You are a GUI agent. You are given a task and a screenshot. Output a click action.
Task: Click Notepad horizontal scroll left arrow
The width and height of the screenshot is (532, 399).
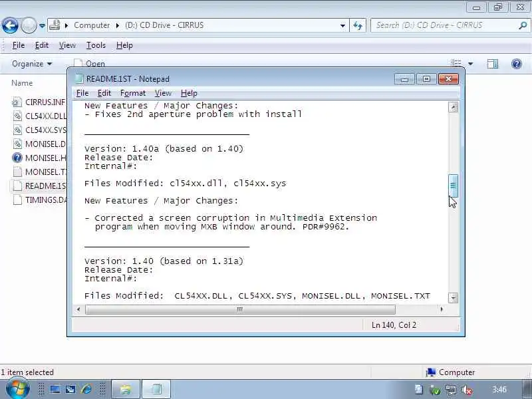point(78,309)
